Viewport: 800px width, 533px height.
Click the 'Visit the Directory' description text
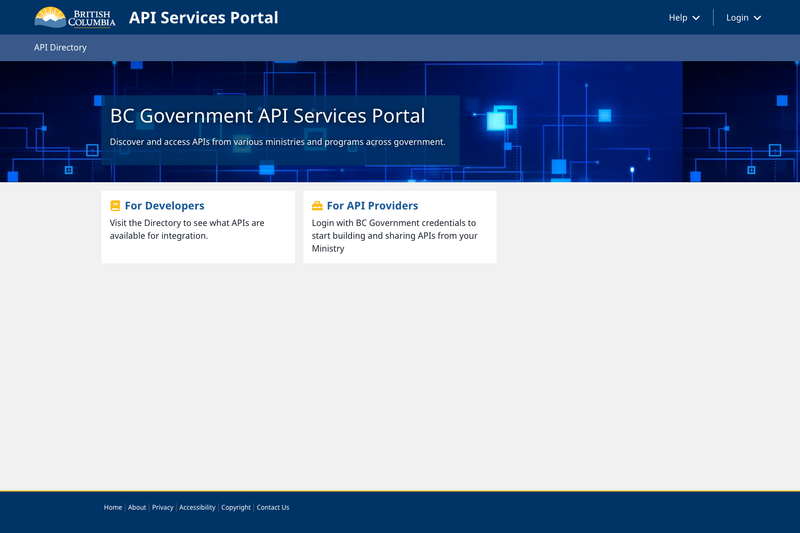click(x=187, y=230)
